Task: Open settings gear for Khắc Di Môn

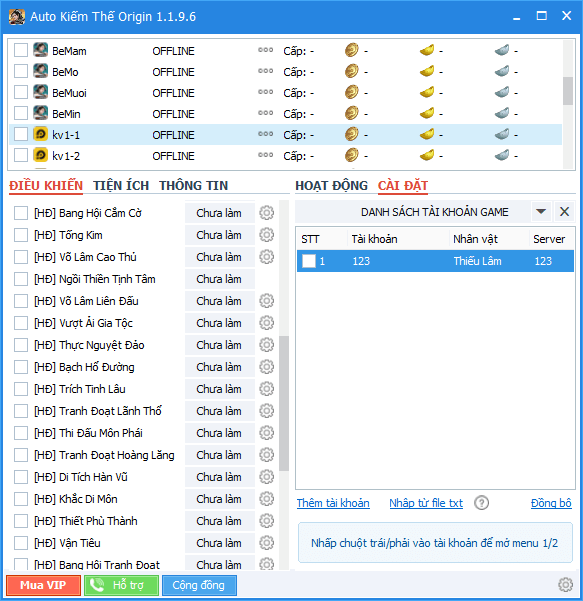Action: click(266, 499)
